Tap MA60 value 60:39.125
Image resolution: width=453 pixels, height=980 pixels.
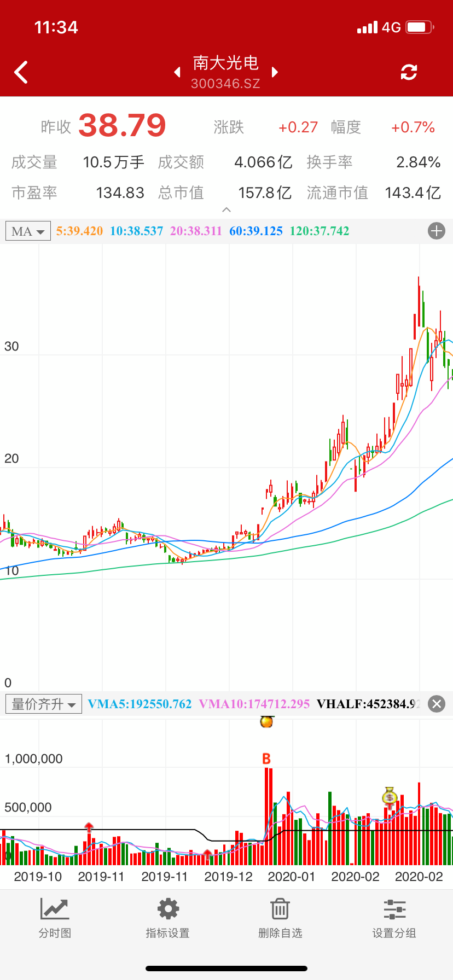pyautogui.click(x=256, y=231)
